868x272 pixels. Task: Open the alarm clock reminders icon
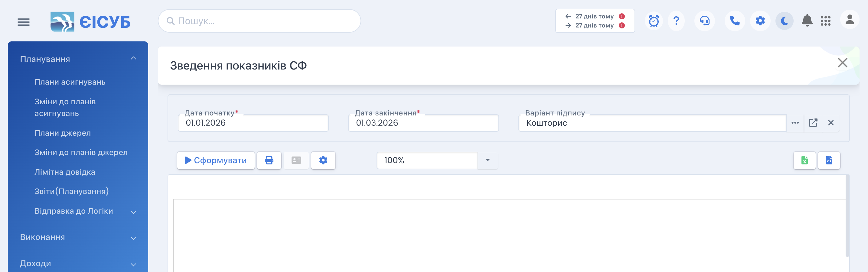[x=654, y=21]
